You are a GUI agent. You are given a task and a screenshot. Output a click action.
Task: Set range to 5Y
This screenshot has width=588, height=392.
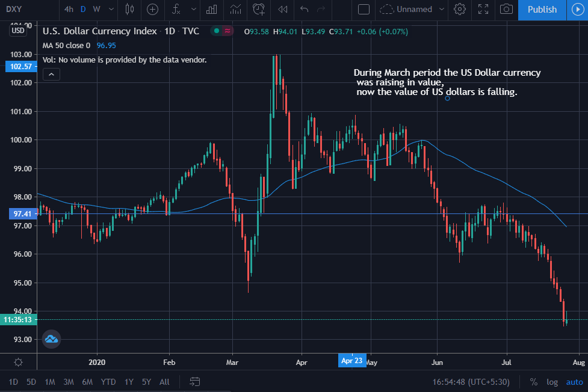tap(146, 382)
